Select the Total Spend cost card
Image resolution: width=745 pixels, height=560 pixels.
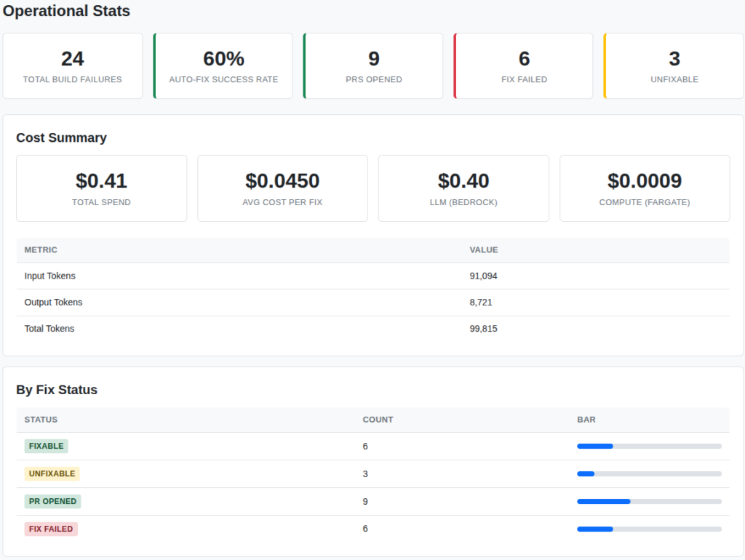(101, 188)
